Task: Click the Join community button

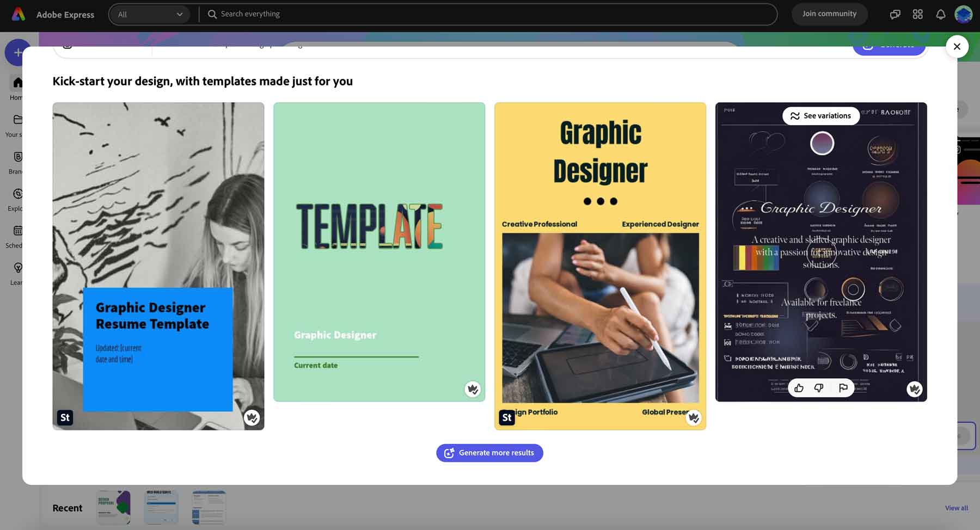Action: tap(829, 14)
